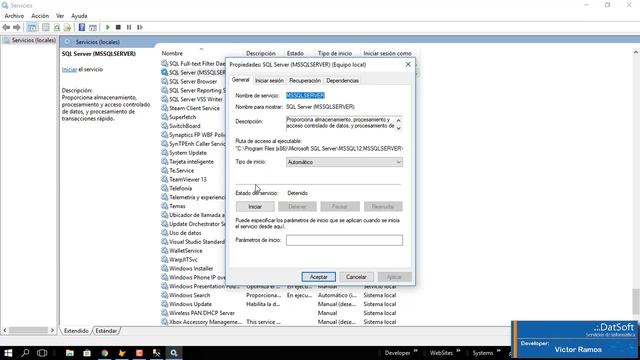Open the Tipo de inicio dropdown
The width and height of the screenshot is (640, 360).
(x=344, y=162)
